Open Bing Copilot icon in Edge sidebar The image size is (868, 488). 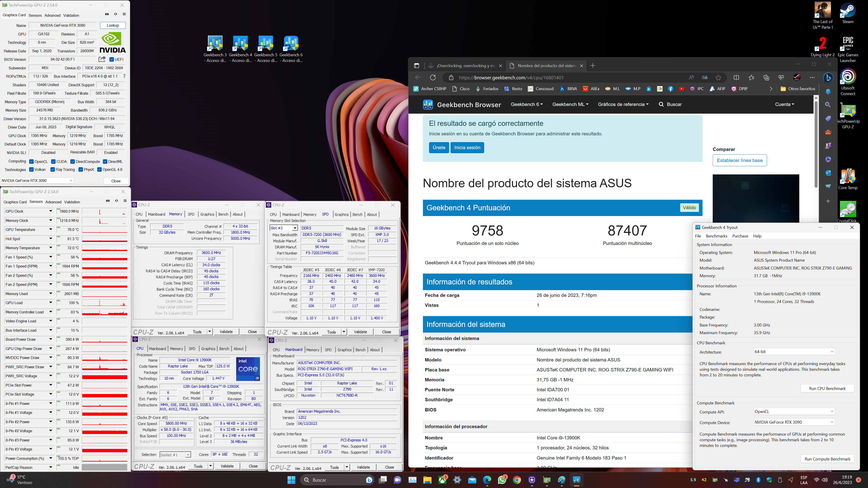(828, 78)
